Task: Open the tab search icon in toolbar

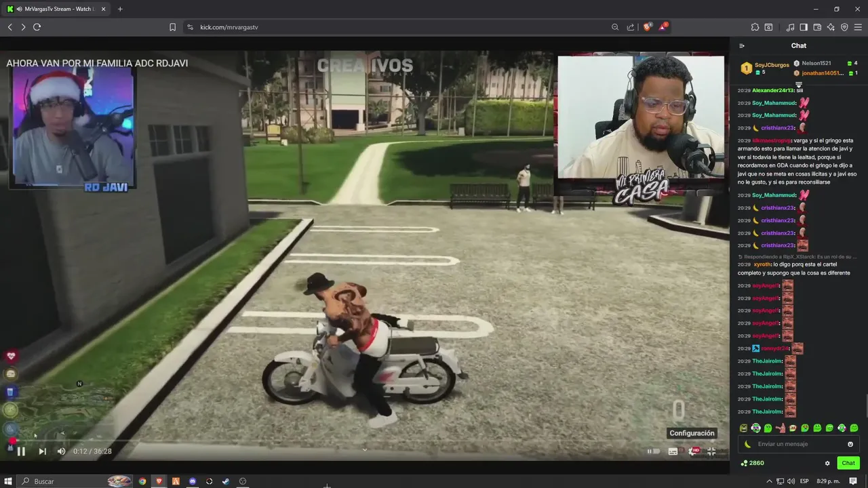Action: point(768,27)
